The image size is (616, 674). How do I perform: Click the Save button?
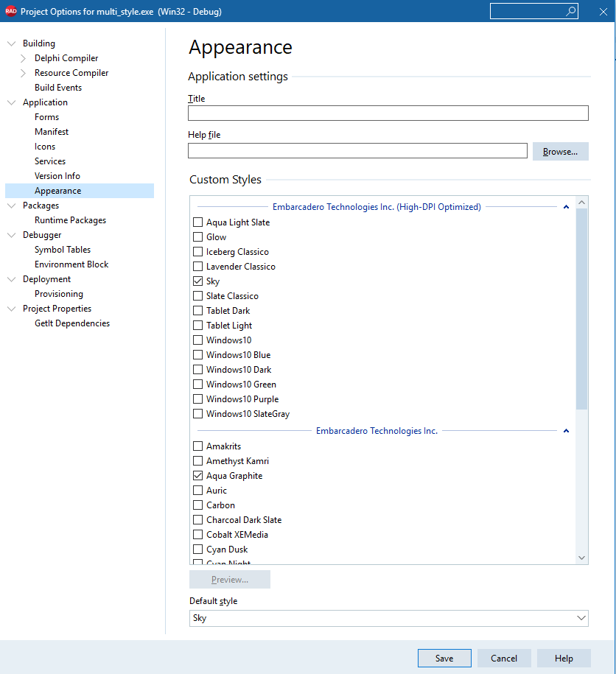coord(444,658)
